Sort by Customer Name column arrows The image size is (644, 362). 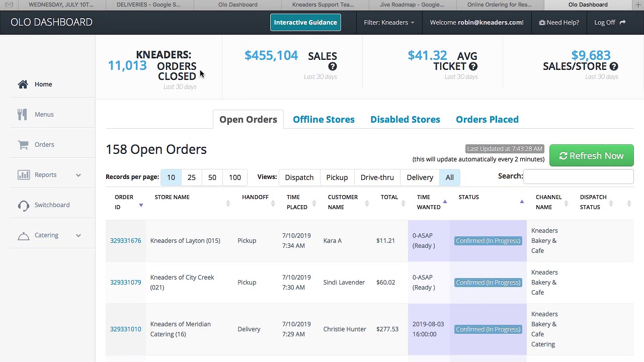(367, 203)
